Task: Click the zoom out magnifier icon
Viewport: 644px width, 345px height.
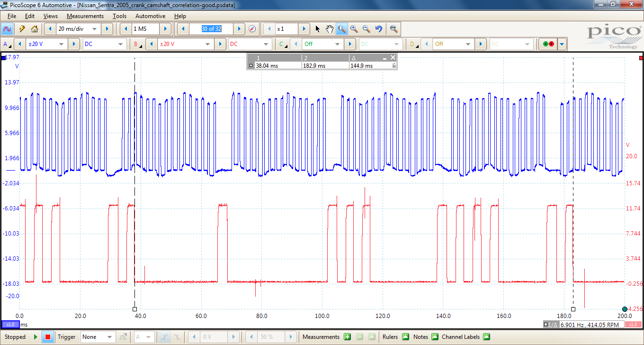Action: pyautogui.click(x=366, y=29)
